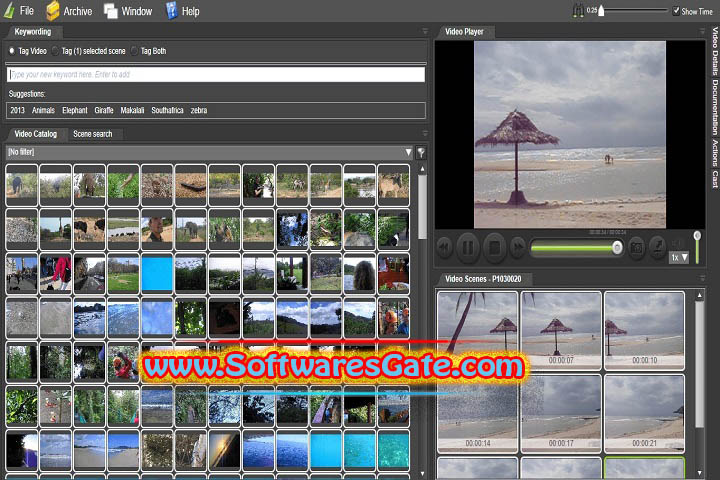
Task: Click the green playback progress slider
Action: click(x=576, y=248)
